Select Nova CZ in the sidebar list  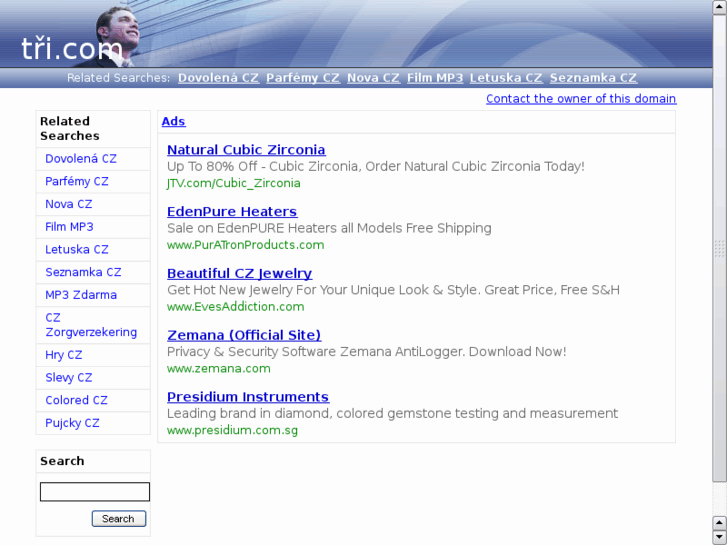click(69, 204)
